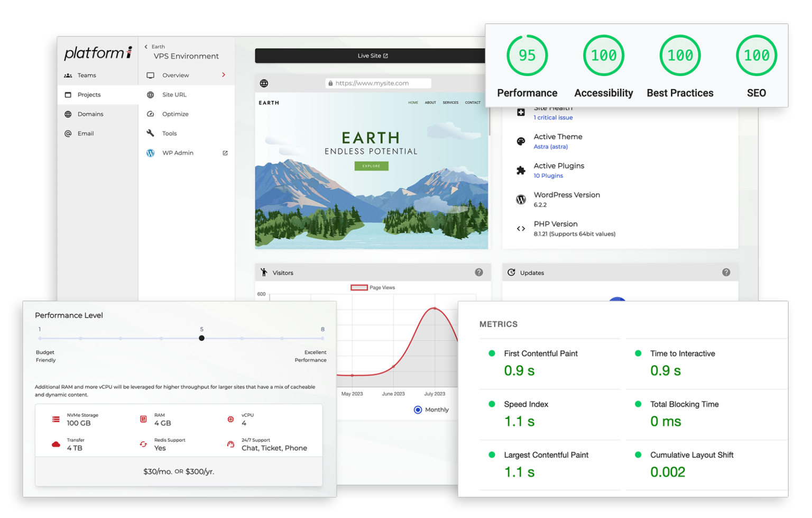Click the WordPress logo beside WP Admin
Image resolution: width=812 pixels, height=518 pixels.
tap(151, 153)
